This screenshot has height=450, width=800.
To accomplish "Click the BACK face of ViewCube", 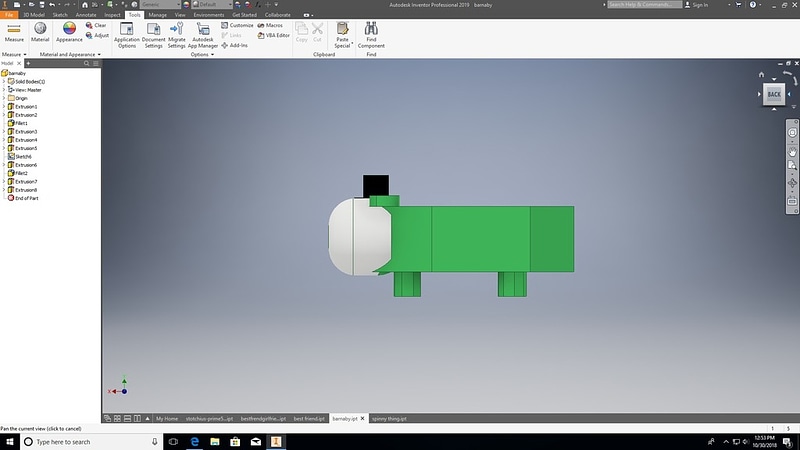I will 773,94.
